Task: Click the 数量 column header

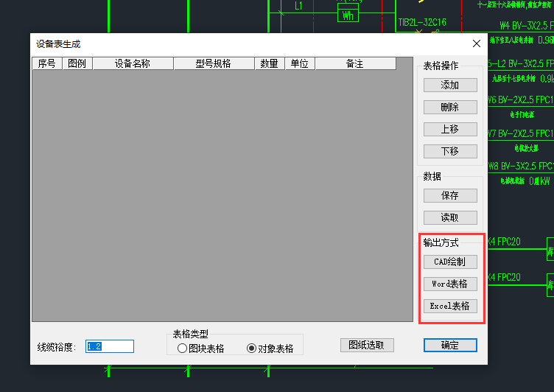Action: coord(269,64)
